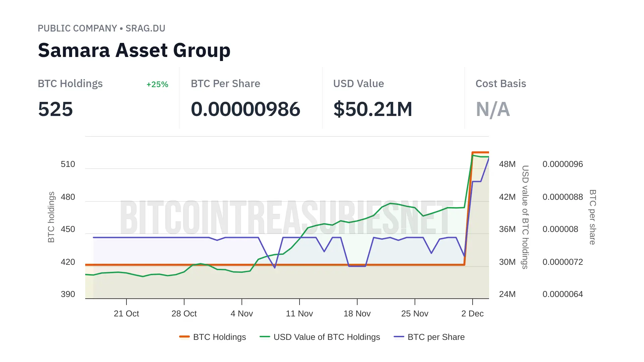The height and width of the screenshot is (362, 644).
Task: Click the green USD Value legend swatch
Action: (x=265, y=337)
